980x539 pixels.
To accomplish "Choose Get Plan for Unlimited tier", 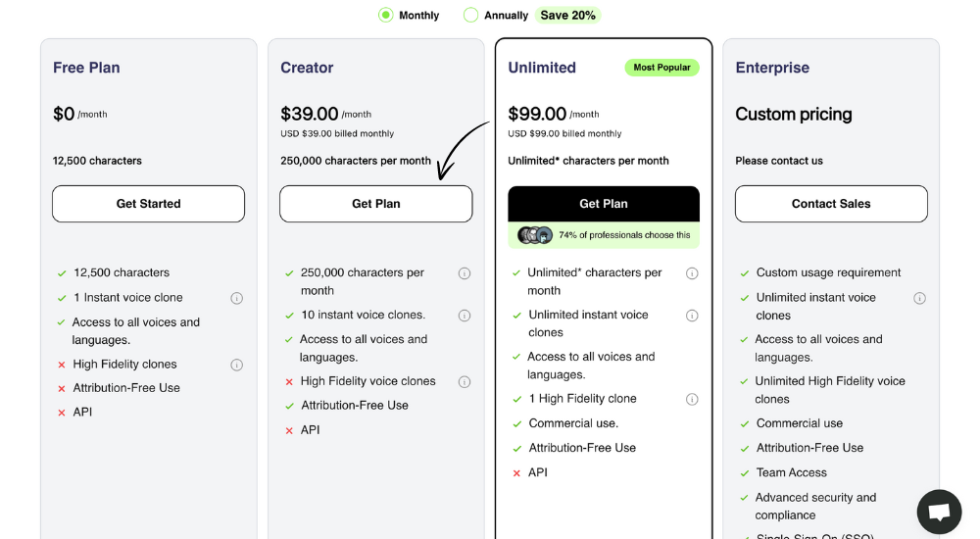I will tap(603, 204).
